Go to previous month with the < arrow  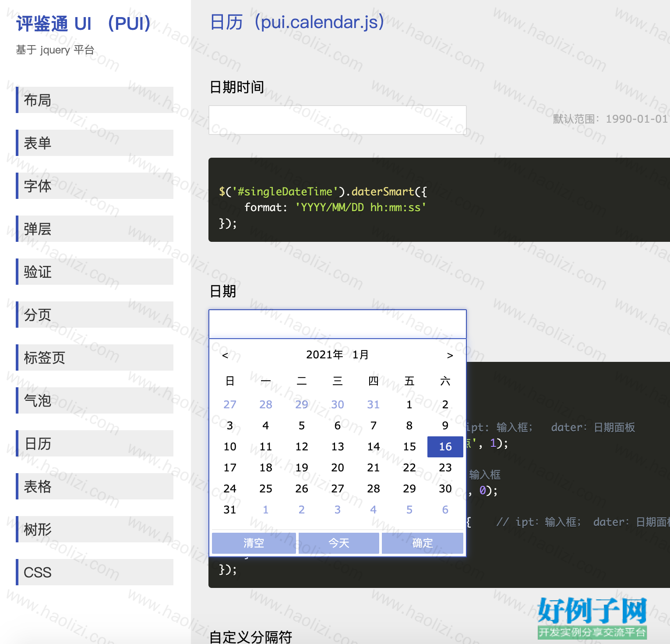click(x=225, y=355)
